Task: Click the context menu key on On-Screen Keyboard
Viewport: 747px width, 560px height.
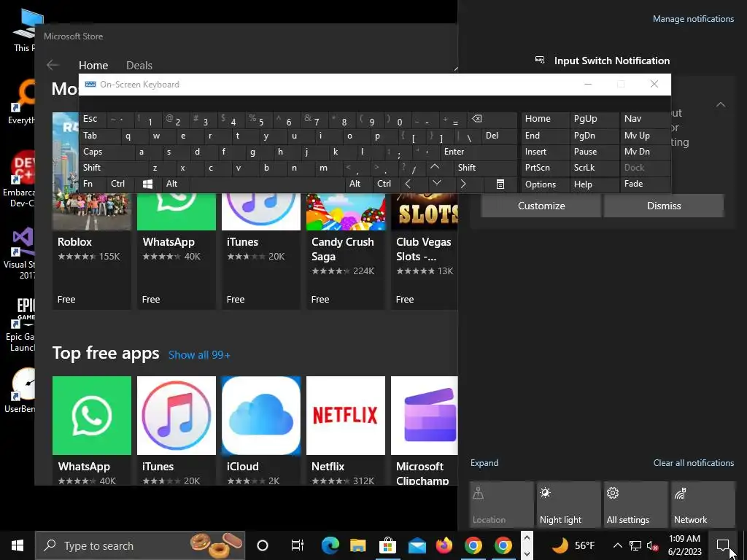Action: coord(500,184)
